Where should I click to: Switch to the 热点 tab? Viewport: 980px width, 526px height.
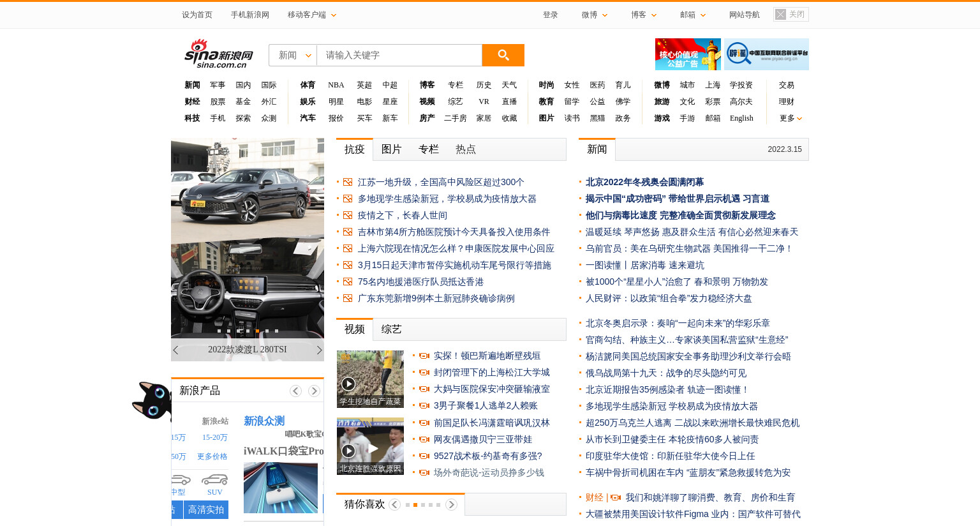pyautogui.click(x=466, y=149)
